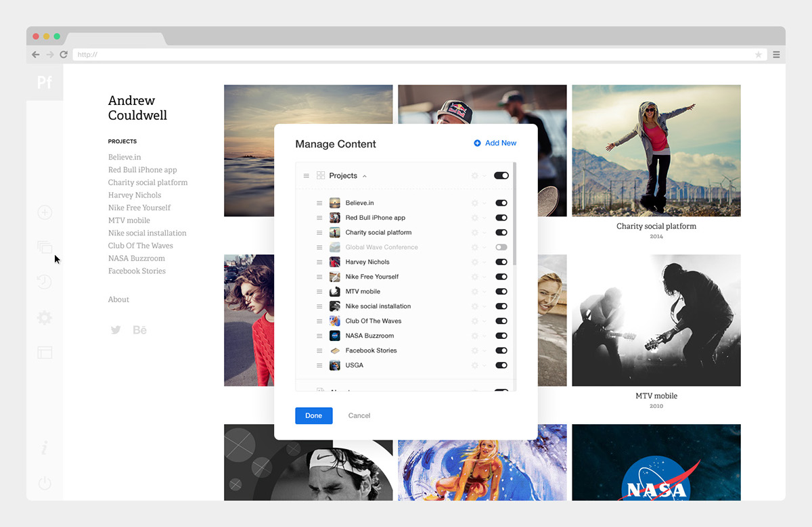812x527 pixels.
Task: Collapse the Projects section chevron
Action: 365,176
